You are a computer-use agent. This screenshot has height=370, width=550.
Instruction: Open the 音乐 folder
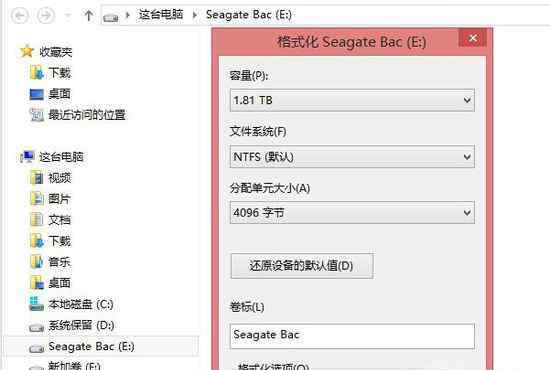coord(51,262)
